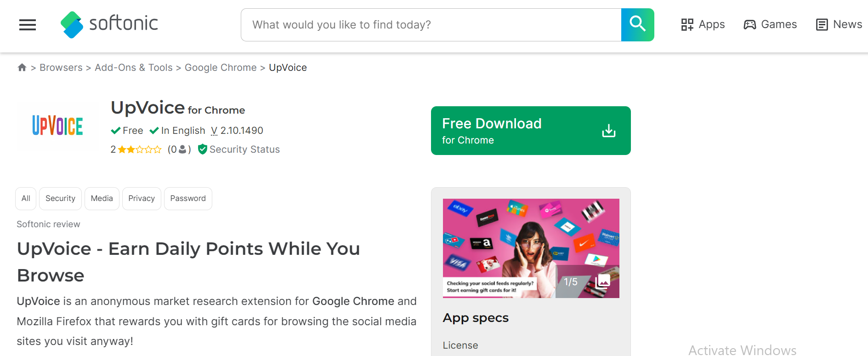Click the download arrow icon
Image resolution: width=868 pixels, height=356 pixels.
tap(609, 131)
